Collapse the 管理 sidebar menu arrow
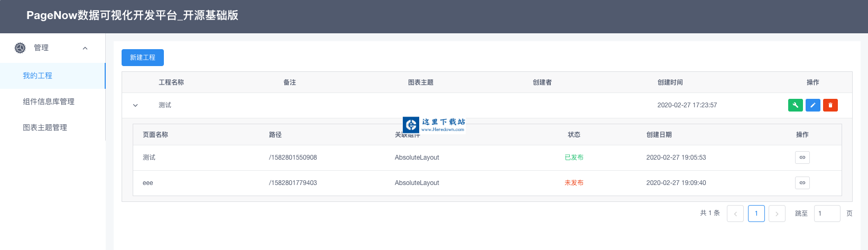The width and height of the screenshot is (868, 250). click(85, 48)
